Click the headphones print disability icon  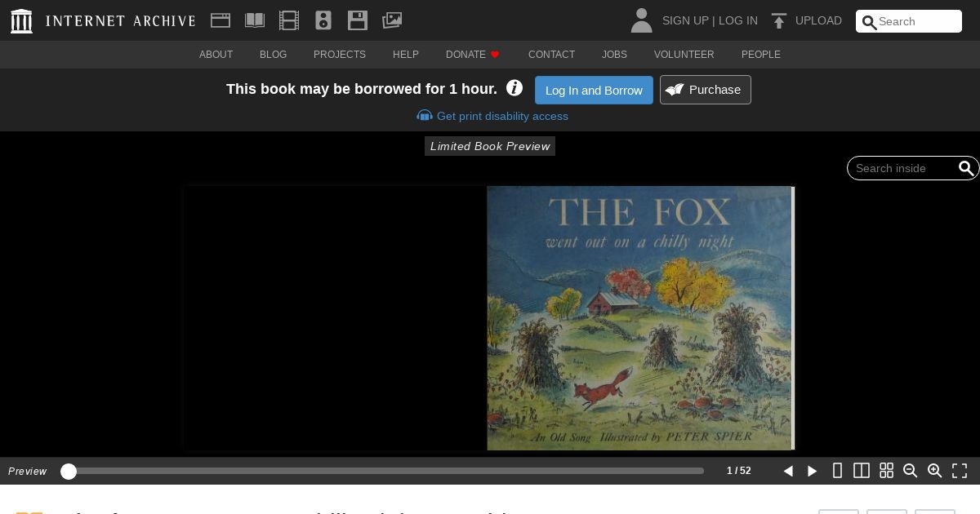click(x=425, y=116)
